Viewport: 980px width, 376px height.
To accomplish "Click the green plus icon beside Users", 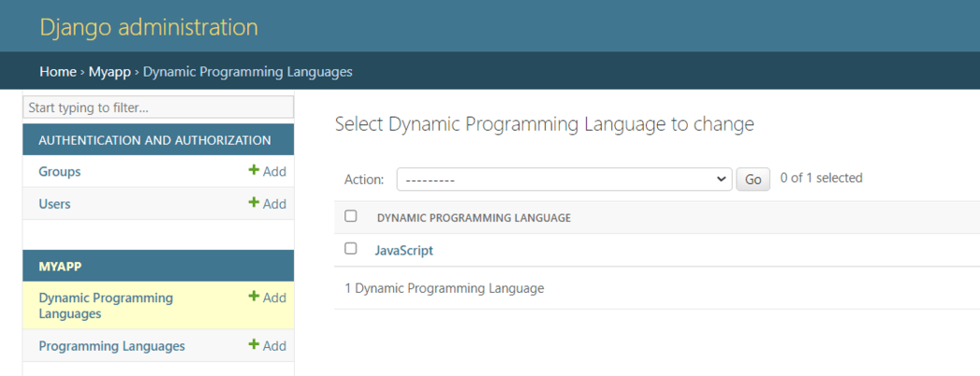I will [x=254, y=203].
